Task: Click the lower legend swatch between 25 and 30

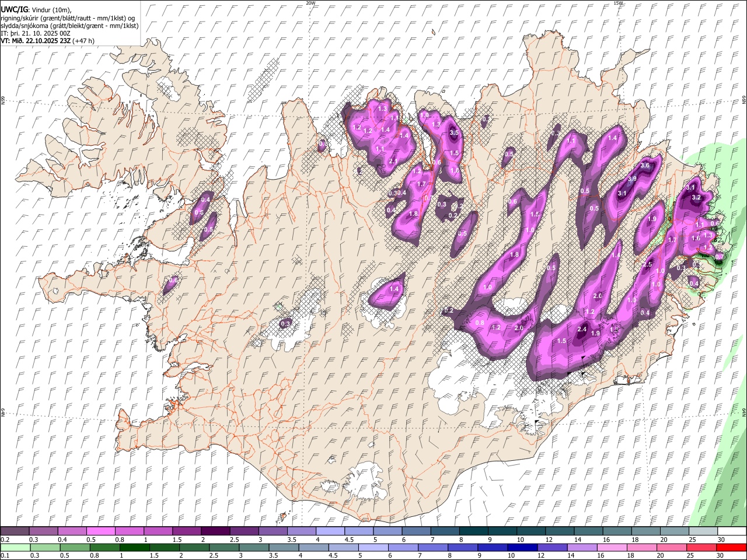Action: [701, 547]
